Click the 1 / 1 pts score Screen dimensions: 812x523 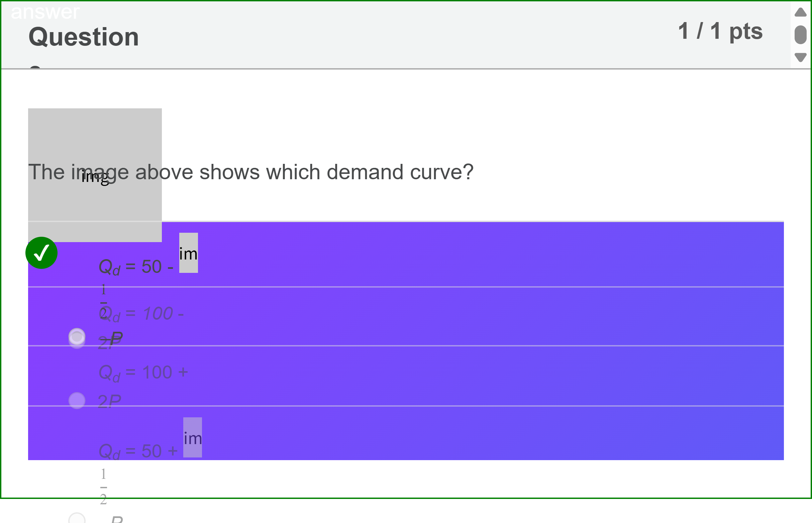coord(720,31)
